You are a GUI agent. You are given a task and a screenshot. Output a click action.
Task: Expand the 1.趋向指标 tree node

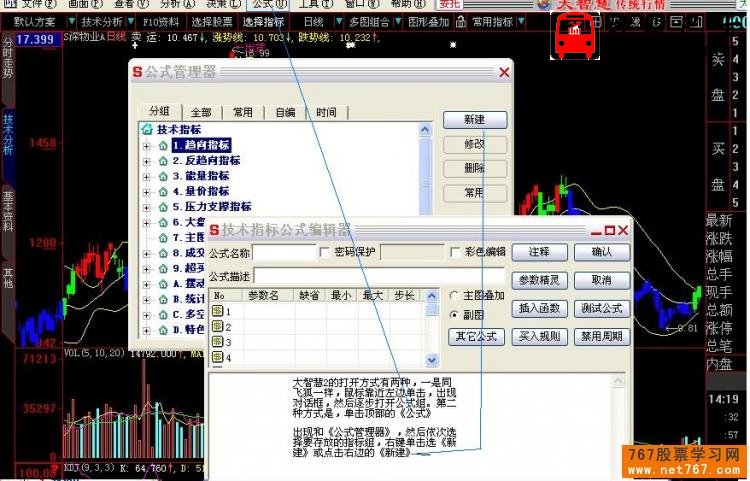click(x=147, y=145)
